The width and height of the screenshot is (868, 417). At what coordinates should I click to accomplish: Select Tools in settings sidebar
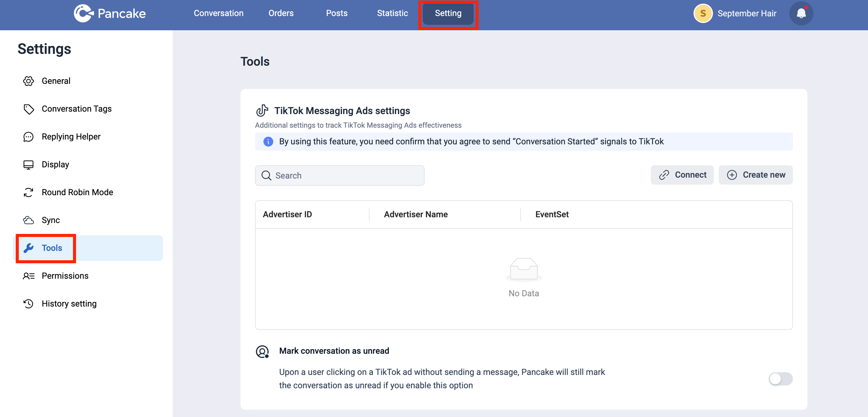point(88,248)
